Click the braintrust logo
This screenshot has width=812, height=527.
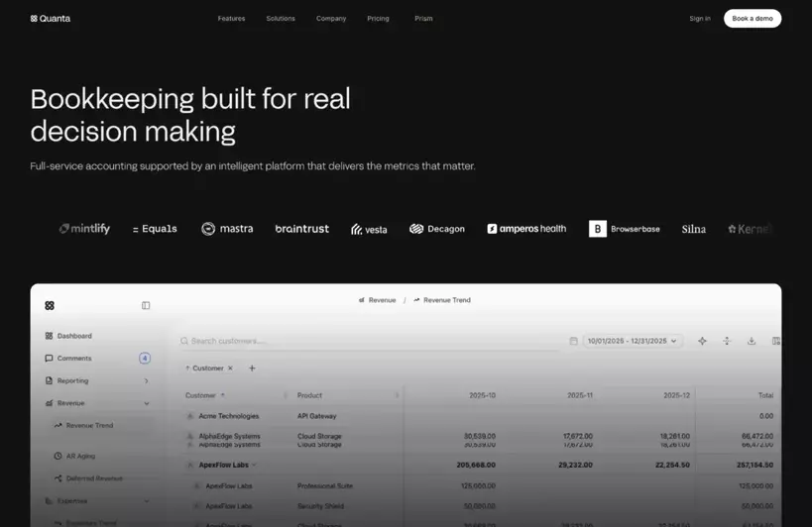302,229
